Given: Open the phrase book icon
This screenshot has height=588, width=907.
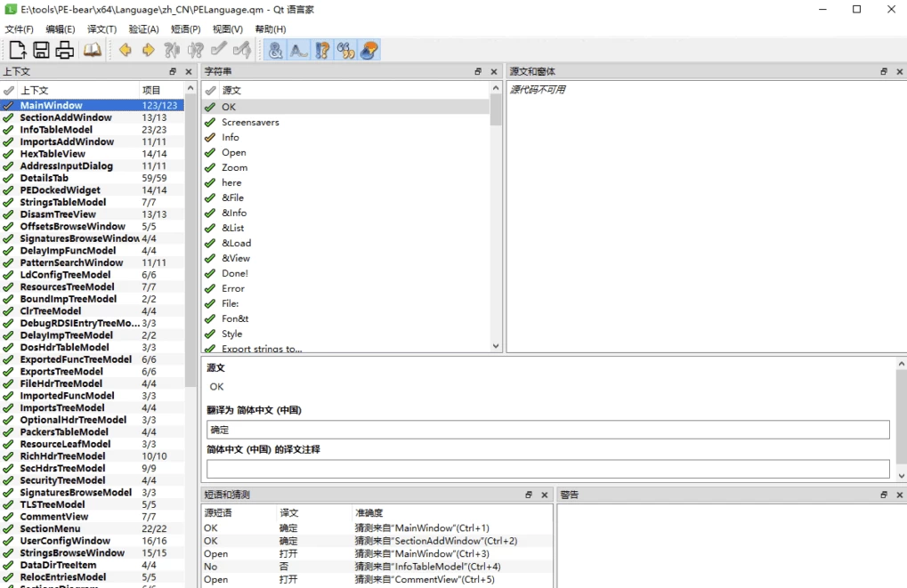Looking at the screenshot, I should 93,50.
